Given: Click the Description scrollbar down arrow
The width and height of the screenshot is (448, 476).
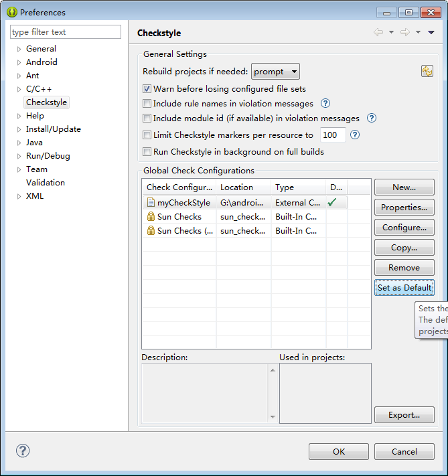Looking at the screenshot, I should [x=273, y=417].
